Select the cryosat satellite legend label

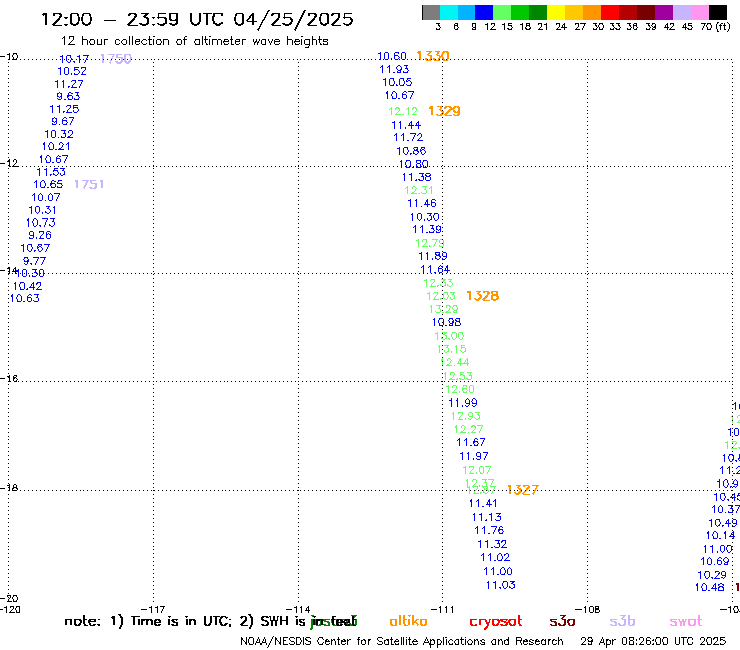pyautogui.click(x=496, y=622)
